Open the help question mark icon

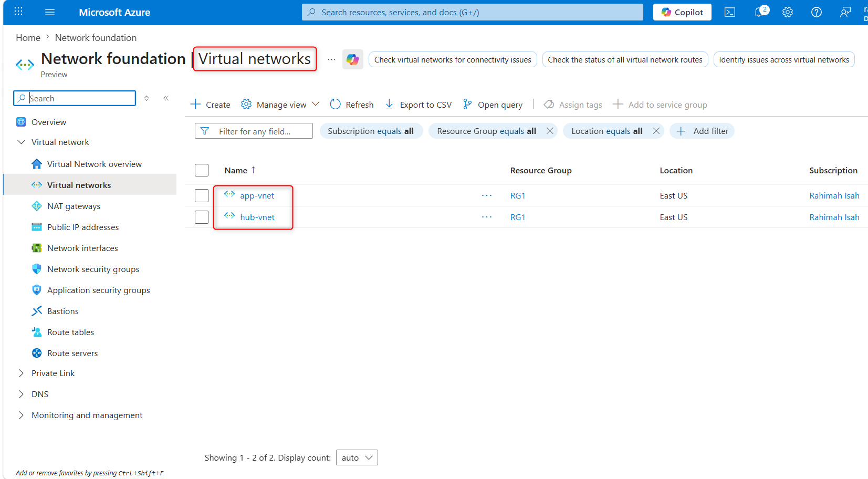[817, 12]
